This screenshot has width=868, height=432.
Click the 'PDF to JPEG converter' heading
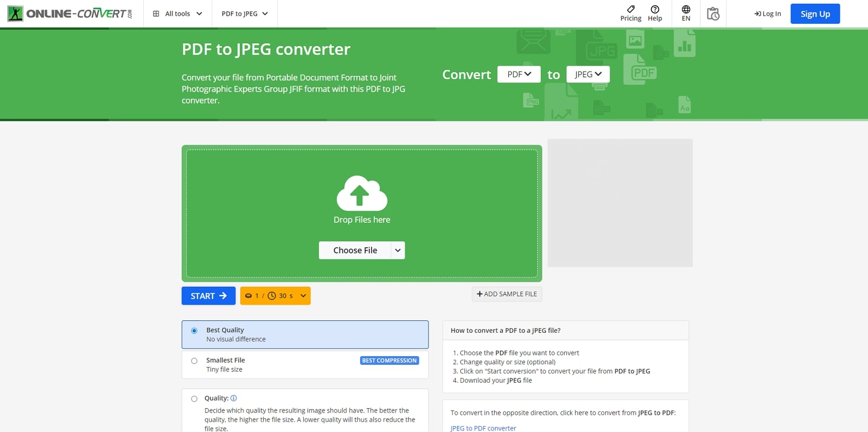266,49
